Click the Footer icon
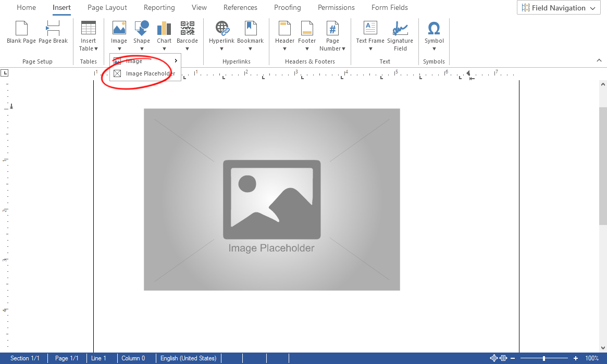 point(307,28)
